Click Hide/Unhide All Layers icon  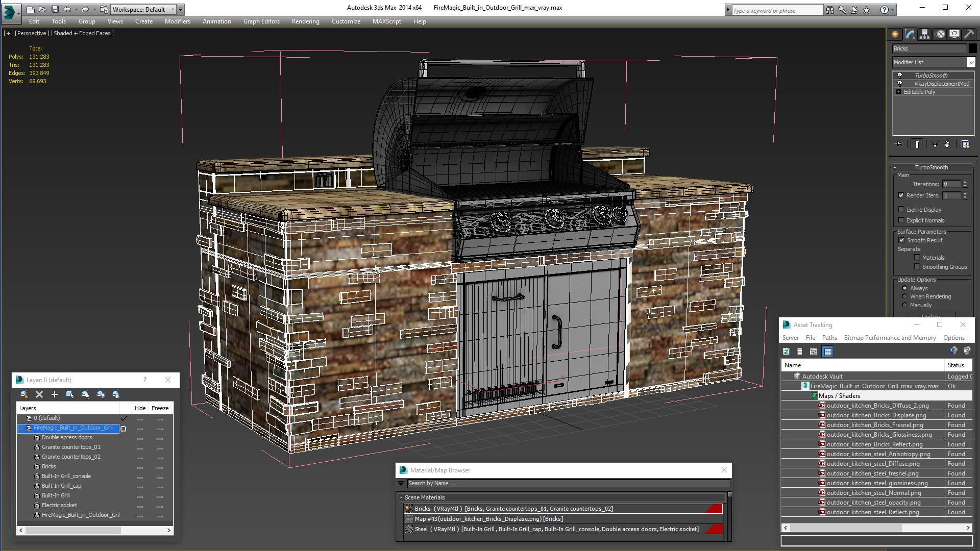(101, 394)
